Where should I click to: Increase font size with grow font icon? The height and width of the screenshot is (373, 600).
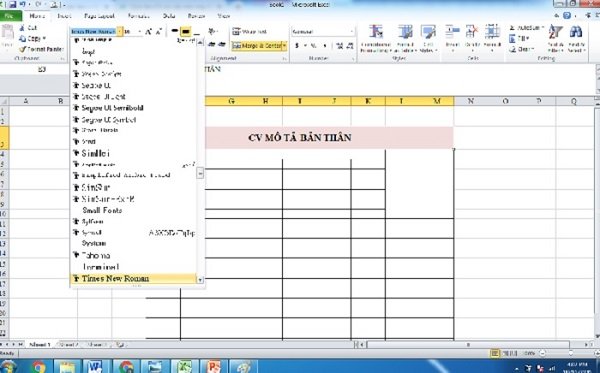[x=148, y=31]
